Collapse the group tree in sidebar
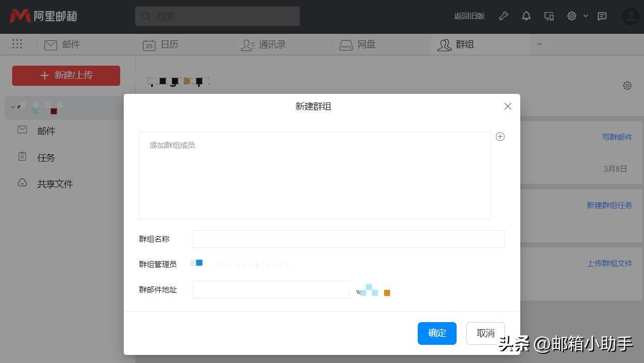This screenshot has height=363, width=644. [13, 107]
